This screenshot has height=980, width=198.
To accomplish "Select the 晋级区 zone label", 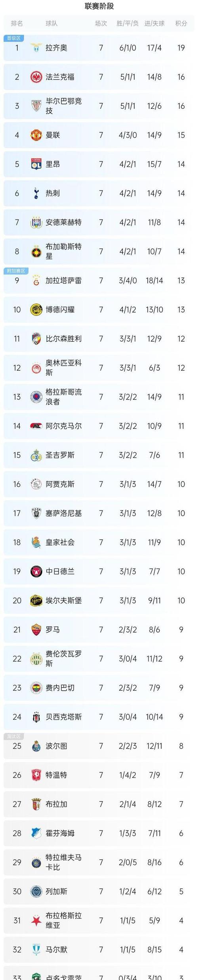I will click(14, 38).
